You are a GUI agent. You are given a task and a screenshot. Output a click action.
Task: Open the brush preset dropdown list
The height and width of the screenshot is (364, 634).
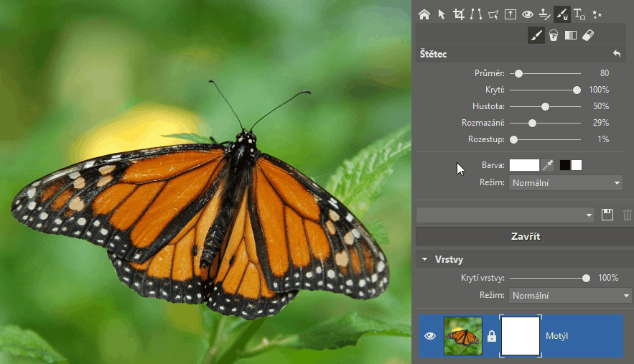(x=506, y=215)
